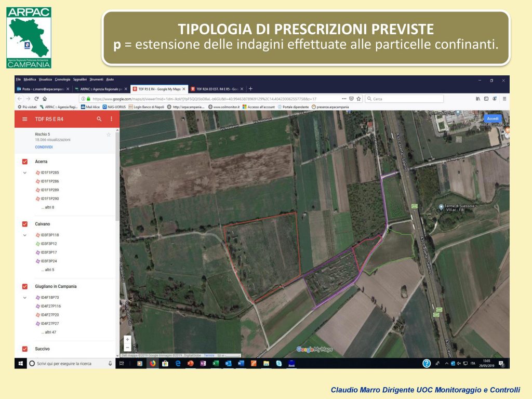This screenshot has height=399, width=532.
Task: Uncheck the Acerra layer checkbox
Action: (x=25, y=162)
